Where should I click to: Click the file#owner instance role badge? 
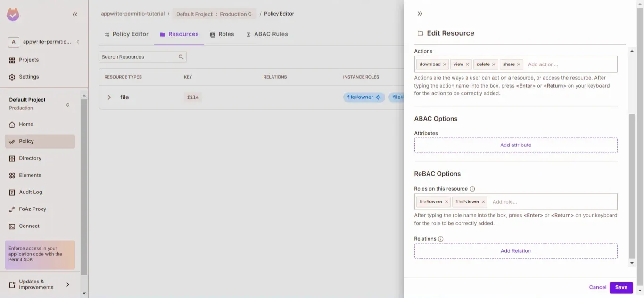pyautogui.click(x=364, y=97)
